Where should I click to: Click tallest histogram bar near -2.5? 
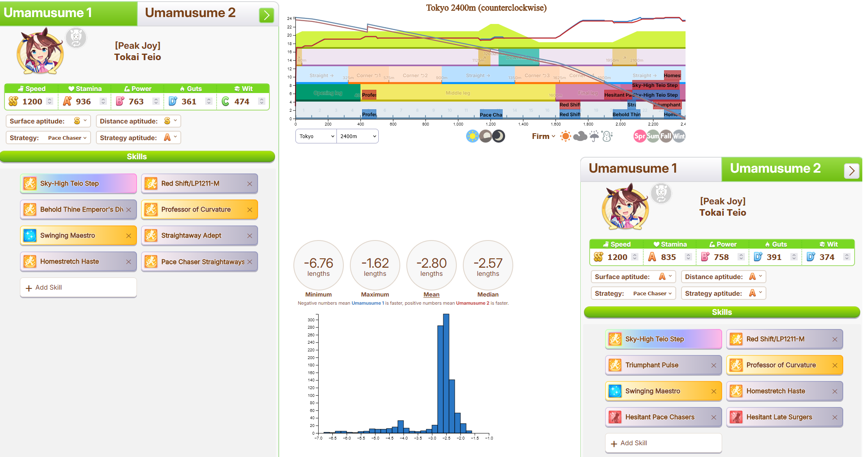click(446, 373)
